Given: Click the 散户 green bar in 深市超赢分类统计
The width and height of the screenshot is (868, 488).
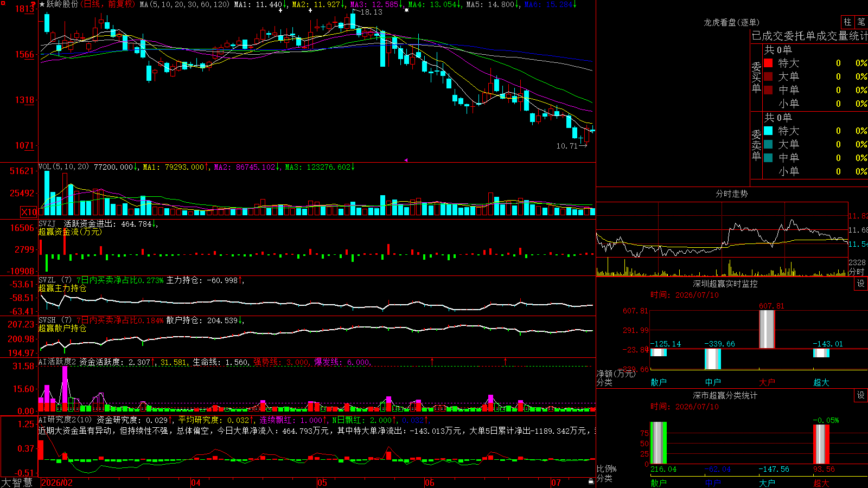Looking at the screenshot, I should click(658, 443).
